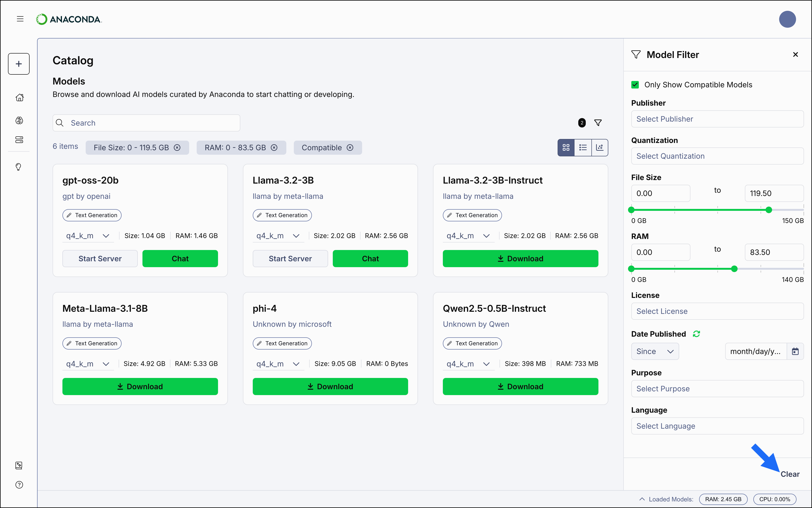Open the filter icon beside the search bar
Image resolution: width=812 pixels, height=508 pixels.
pyautogui.click(x=598, y=123)
